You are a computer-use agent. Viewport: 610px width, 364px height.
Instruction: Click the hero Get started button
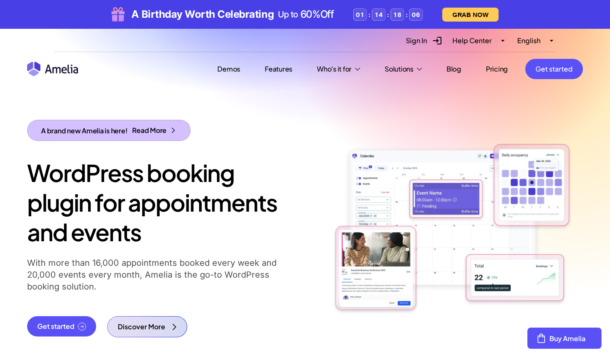pos(61,326)
